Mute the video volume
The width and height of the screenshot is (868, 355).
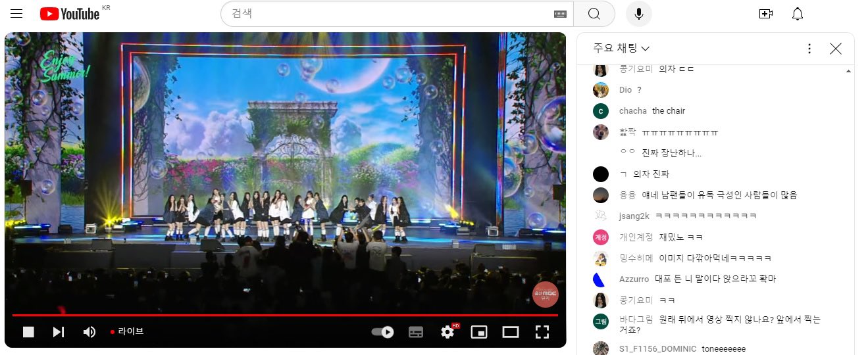pos(89,332)
